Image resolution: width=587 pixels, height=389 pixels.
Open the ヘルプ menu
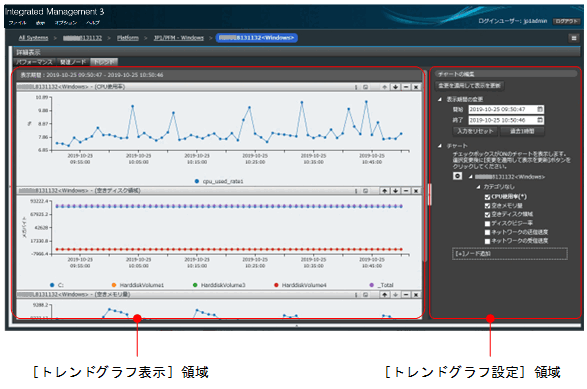[93, 23]
